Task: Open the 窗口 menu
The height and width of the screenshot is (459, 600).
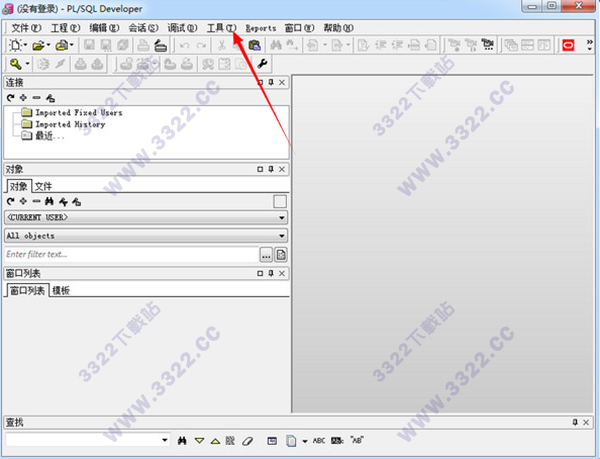Action: (x=299, y=28)
